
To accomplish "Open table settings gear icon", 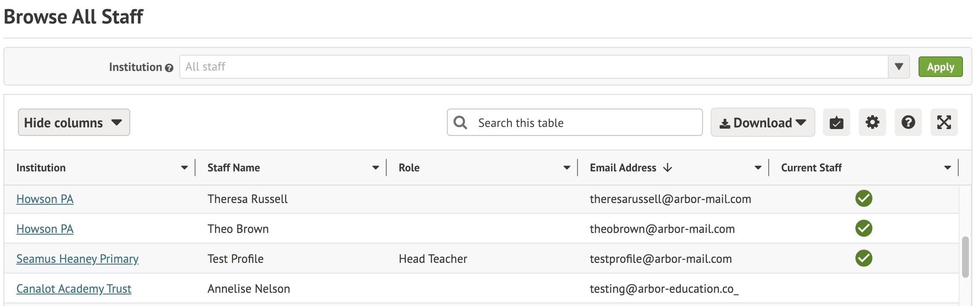I will coord(872,123).
